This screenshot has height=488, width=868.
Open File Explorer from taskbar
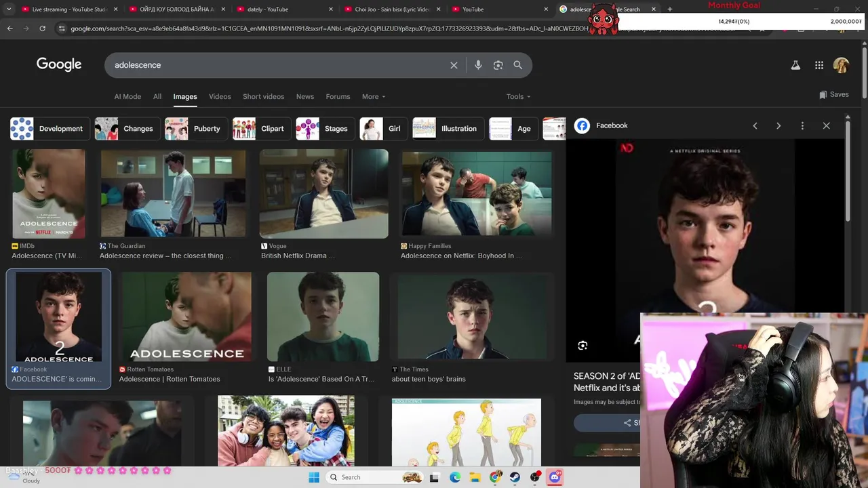coord(475,477)
